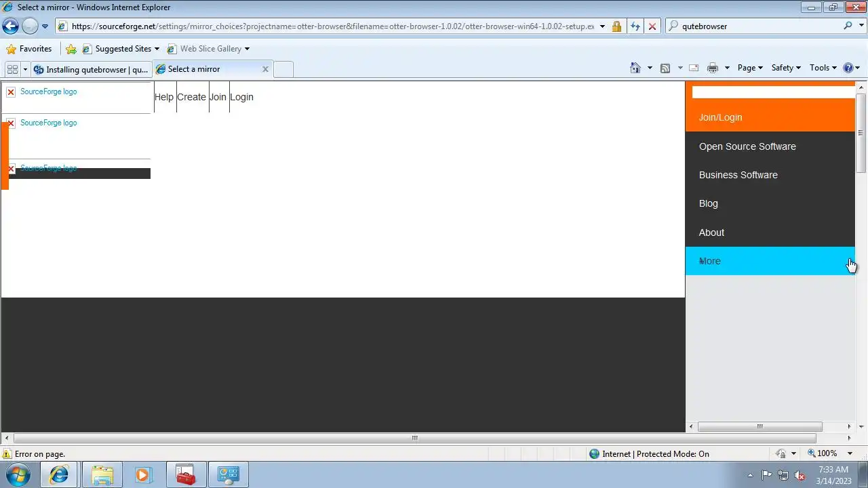This screenshot has width=868, height=488.
Task: Click the search magnifier button
Action: 847,26
